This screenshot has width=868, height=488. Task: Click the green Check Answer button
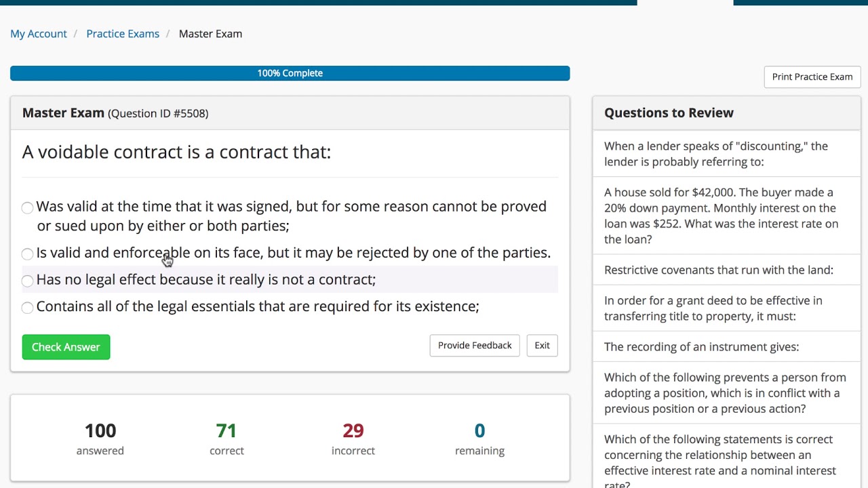coord(66,347)
